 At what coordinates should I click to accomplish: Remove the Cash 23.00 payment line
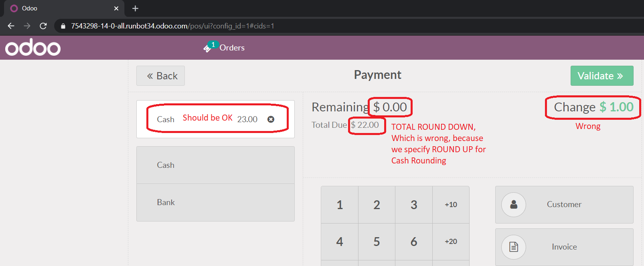tap(271, 119)
